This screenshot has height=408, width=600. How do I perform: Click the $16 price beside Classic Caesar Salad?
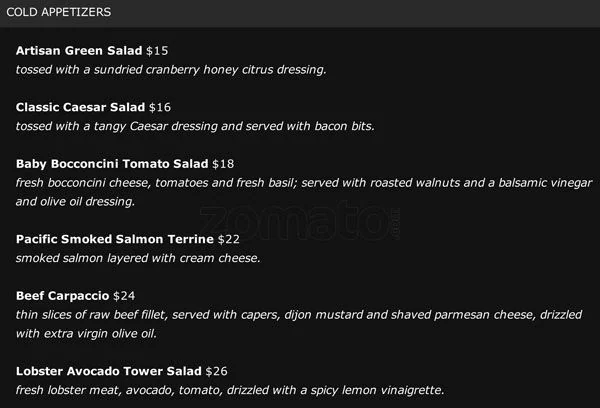[161, 106]
